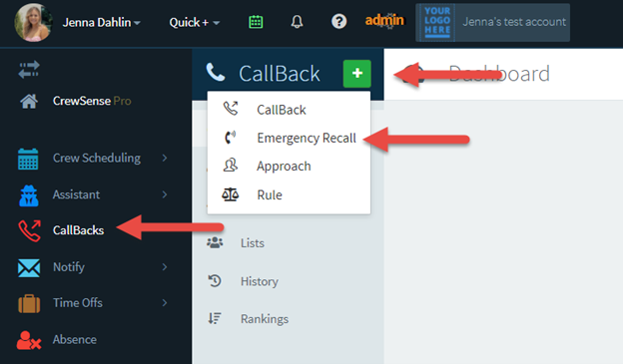Click the green plus add button

point(357,74)
